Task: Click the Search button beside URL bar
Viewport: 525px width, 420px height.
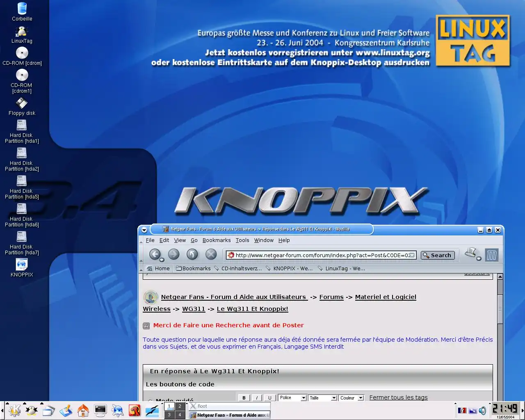Action: tap(437, 255)
